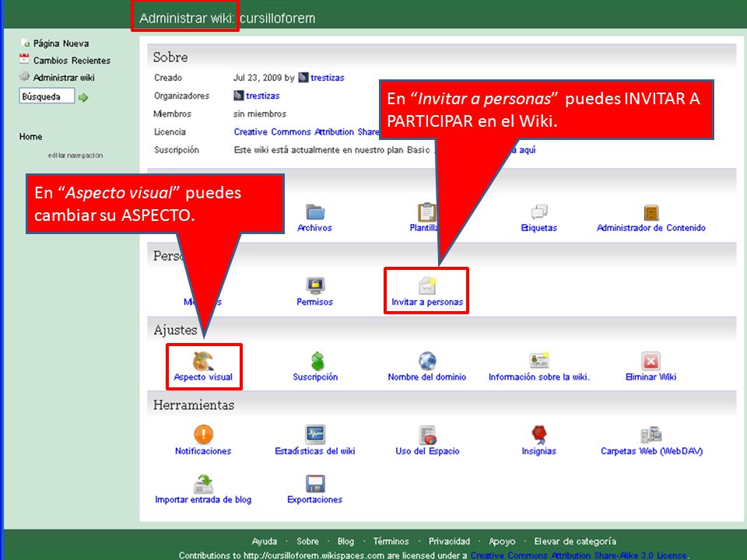Open the Invitar a personas text link

click(x=427, y=302)
